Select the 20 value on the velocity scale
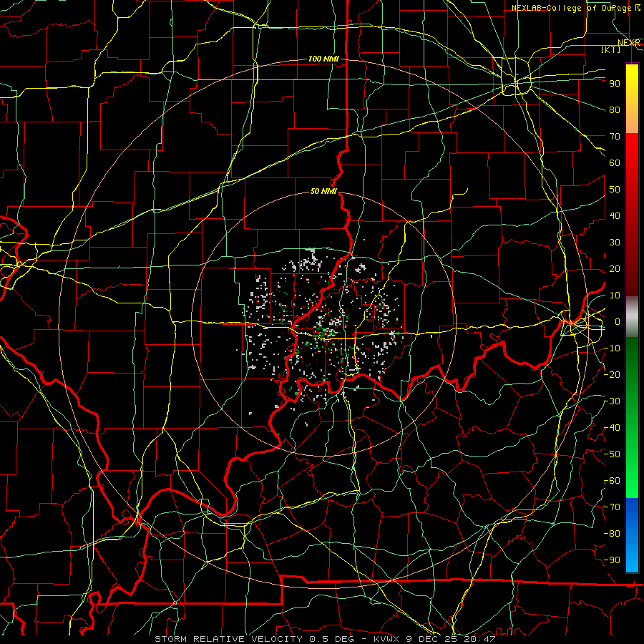644x644 pixels. click(615, 268)
